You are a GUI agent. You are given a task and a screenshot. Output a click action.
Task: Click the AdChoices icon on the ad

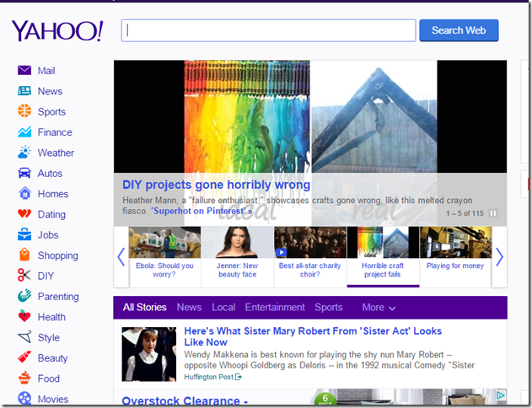[x=501, y=395]
